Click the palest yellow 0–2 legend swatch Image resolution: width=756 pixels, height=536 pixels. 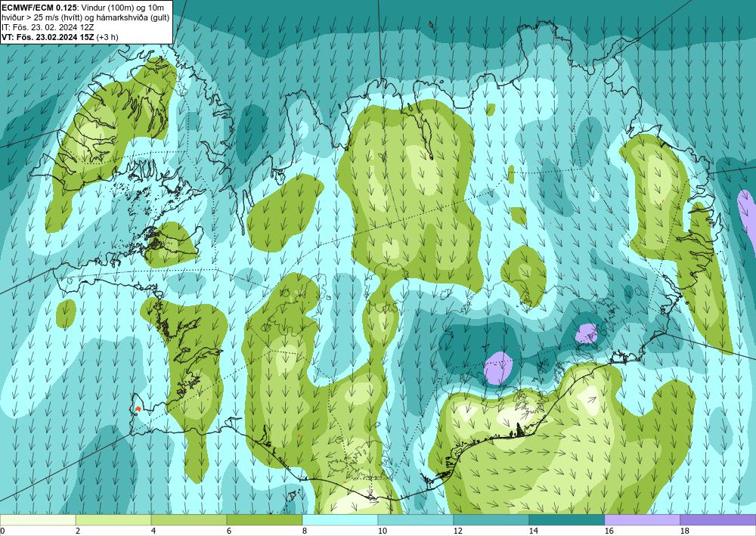coord(38,519)
